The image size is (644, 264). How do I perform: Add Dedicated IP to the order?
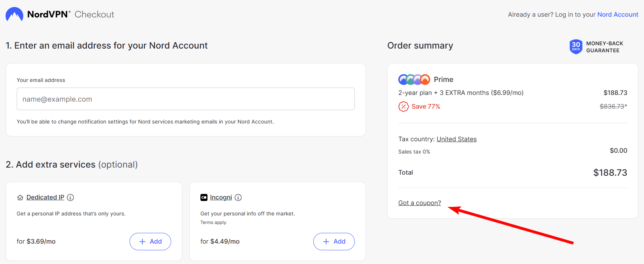point(150,241)
